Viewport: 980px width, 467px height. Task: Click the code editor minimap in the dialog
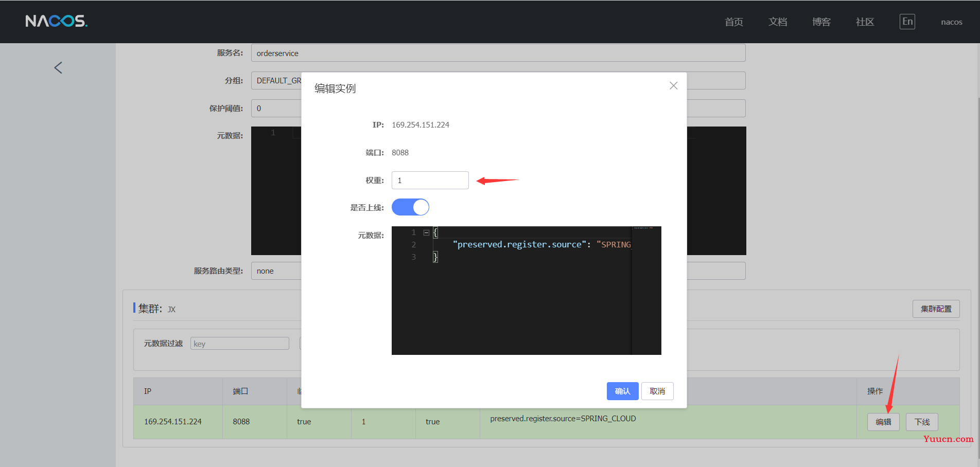(646, 291)
